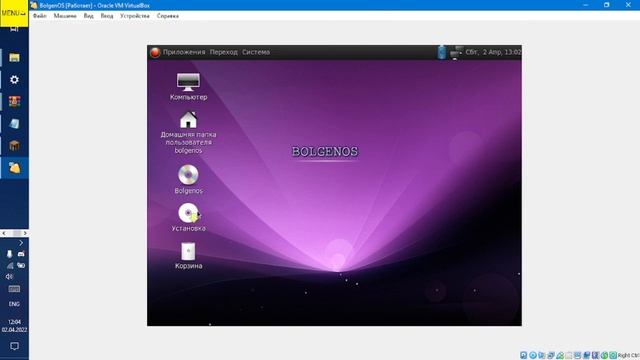Open Settings gear in the Windows taskbar
Image resolution: width=640 pixels, height=360 pixels.
pos(14,80)
